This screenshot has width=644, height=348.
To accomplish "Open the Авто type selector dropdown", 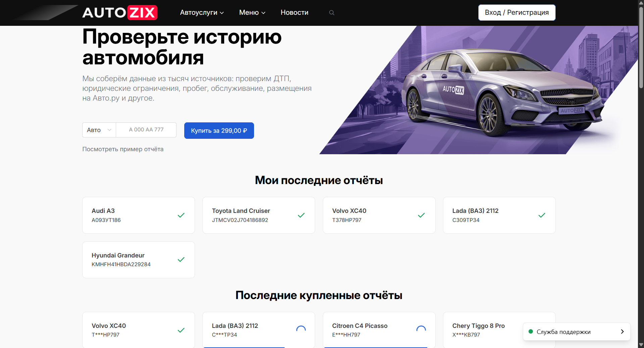I will [99, 130].
